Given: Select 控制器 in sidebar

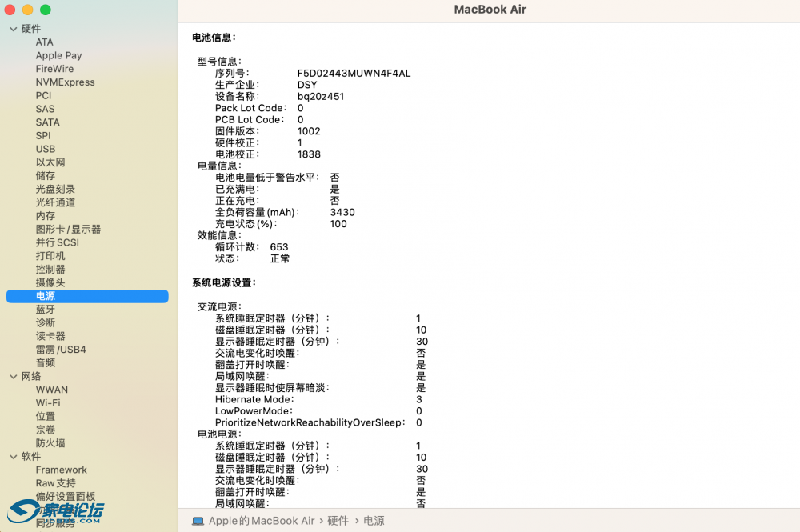Looking at the screenshot, I should coord(50,270).
